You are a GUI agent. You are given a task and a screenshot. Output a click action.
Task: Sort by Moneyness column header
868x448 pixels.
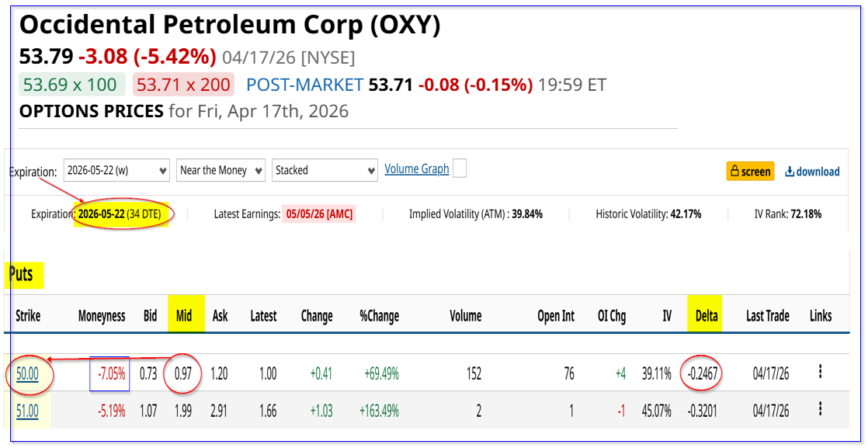coord(102,316)
